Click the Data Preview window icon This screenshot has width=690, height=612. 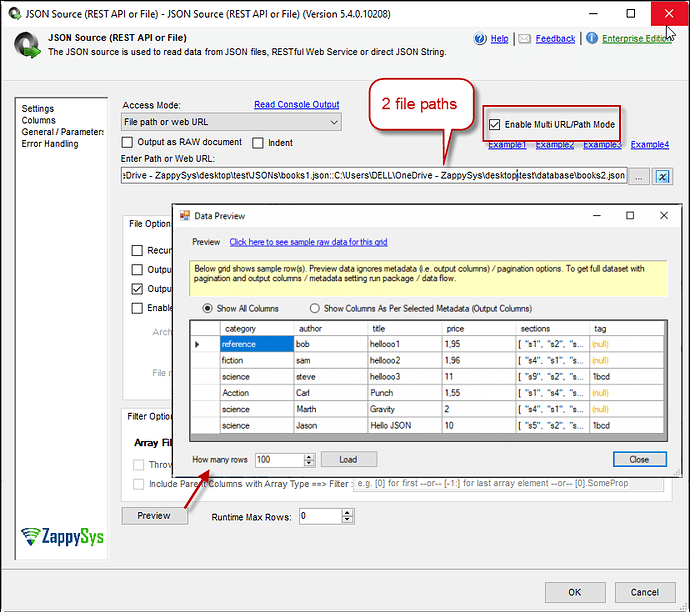pos(184,215)
